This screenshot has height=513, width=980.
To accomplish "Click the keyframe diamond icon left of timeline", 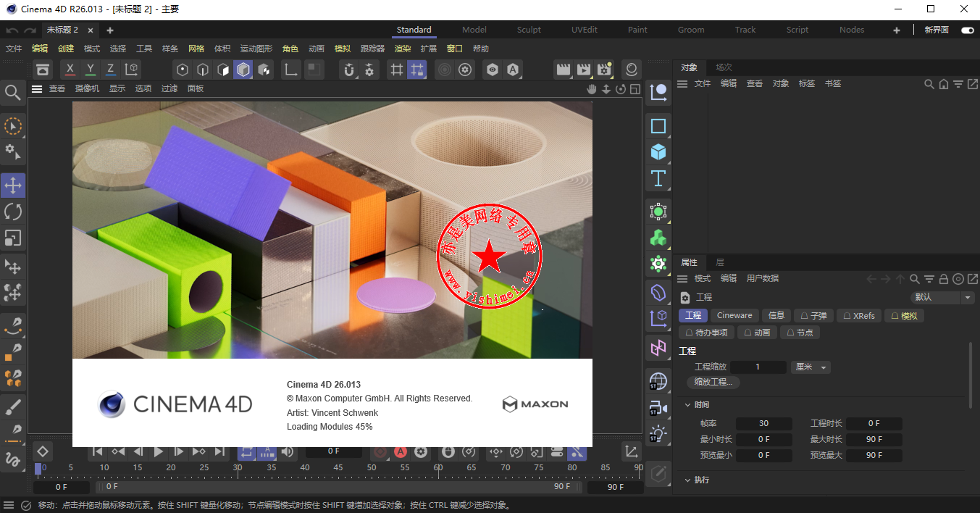I will [43, 451].
